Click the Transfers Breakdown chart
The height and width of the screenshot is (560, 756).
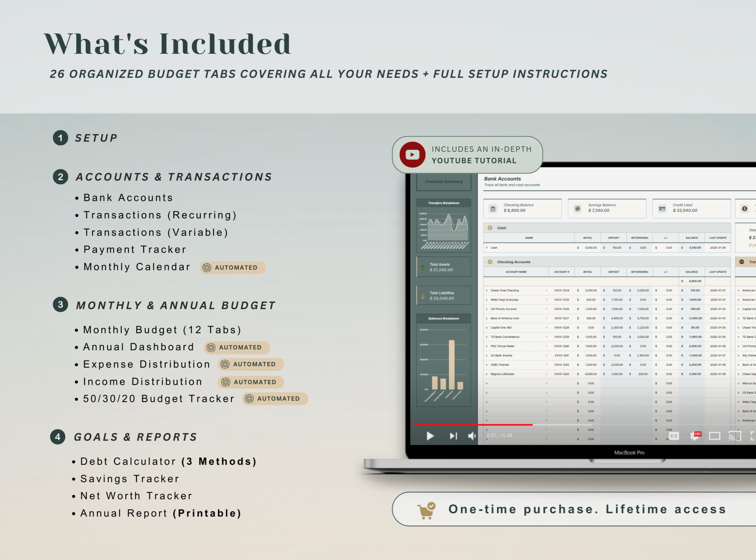tap(444, 226)
